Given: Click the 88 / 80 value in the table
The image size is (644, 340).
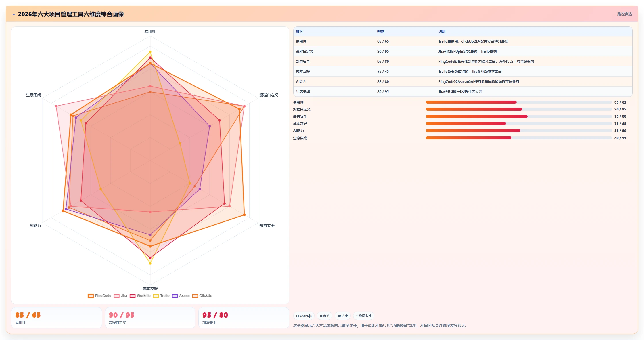Looking at the screenshot, I should [x=383, y=82].
